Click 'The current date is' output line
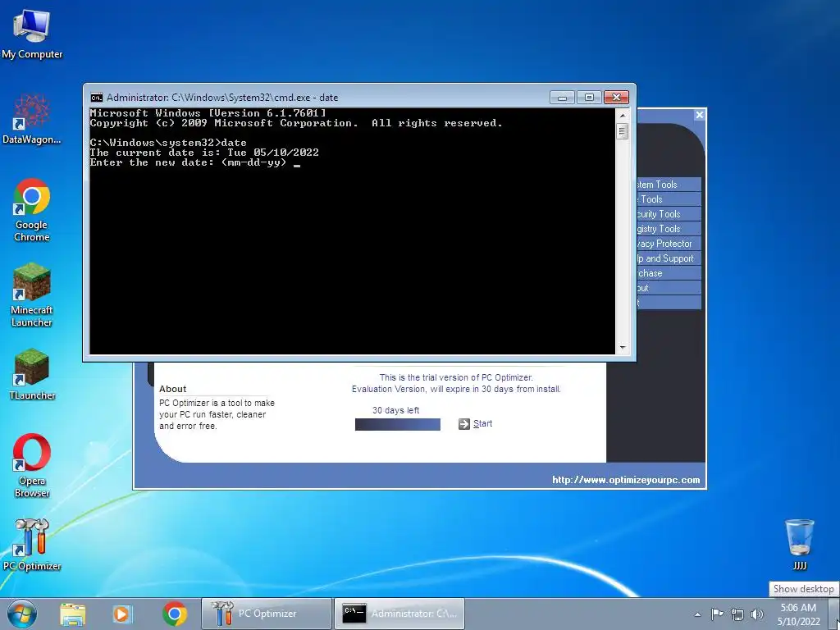The width and height of the screenshot is (840, 630). click(x=204, y=153)
